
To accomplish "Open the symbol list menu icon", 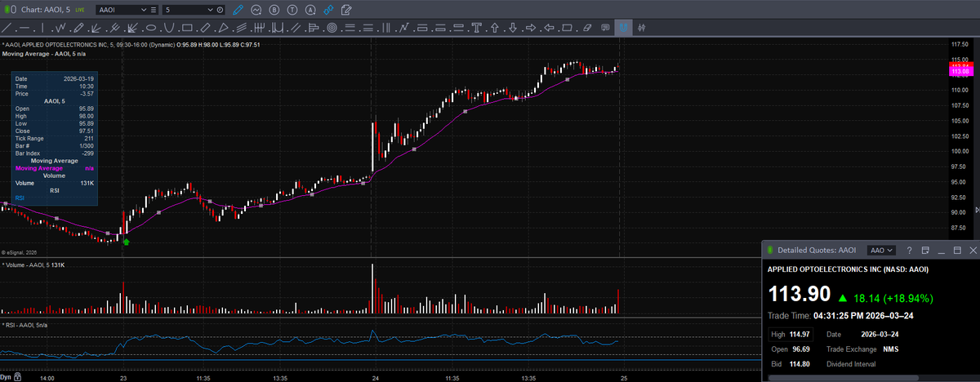I will pos(154,10).
